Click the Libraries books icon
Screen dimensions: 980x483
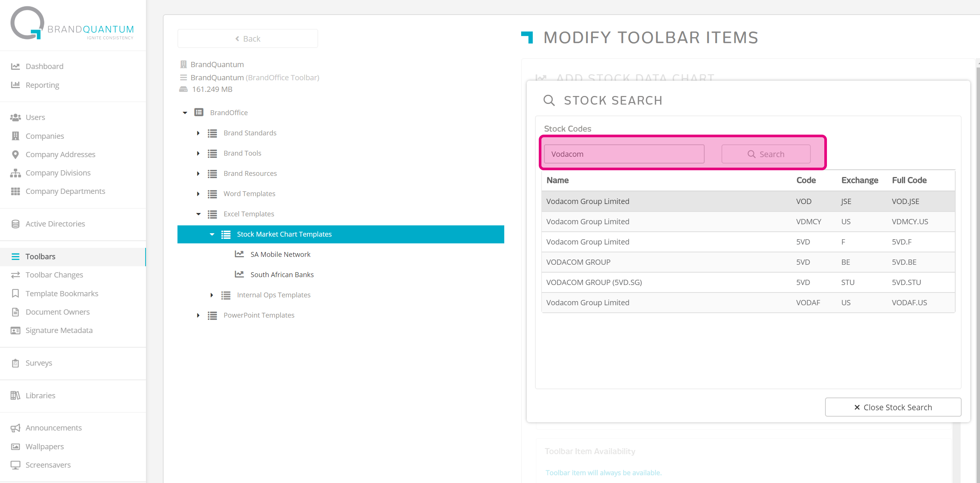15,396
